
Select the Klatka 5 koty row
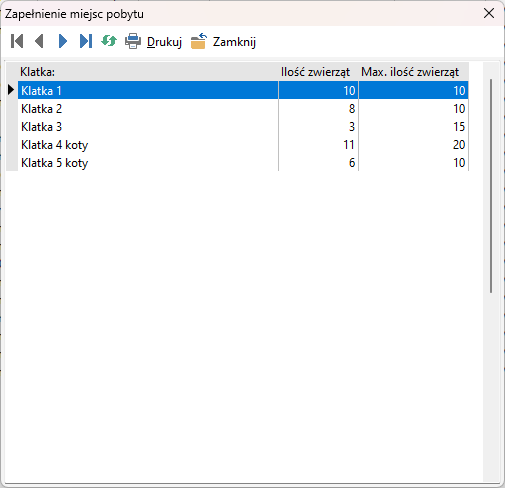tap(243, 163)
